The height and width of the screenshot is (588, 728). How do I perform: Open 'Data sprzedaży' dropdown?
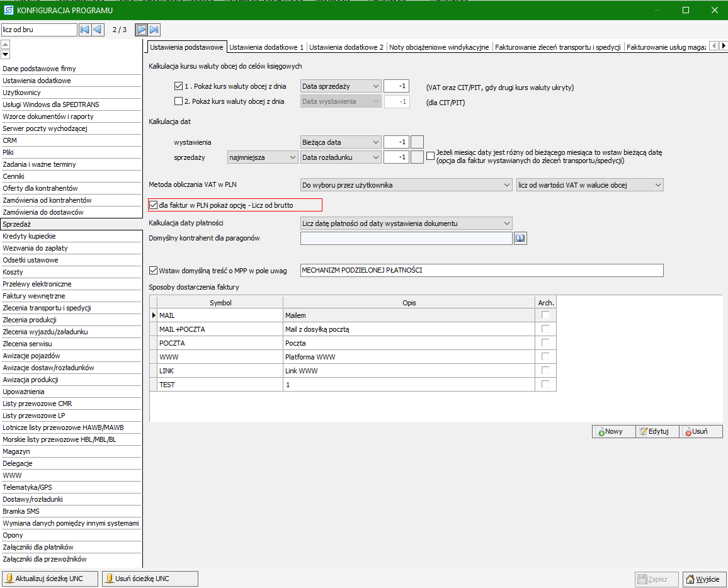click(x=341, y=86)
